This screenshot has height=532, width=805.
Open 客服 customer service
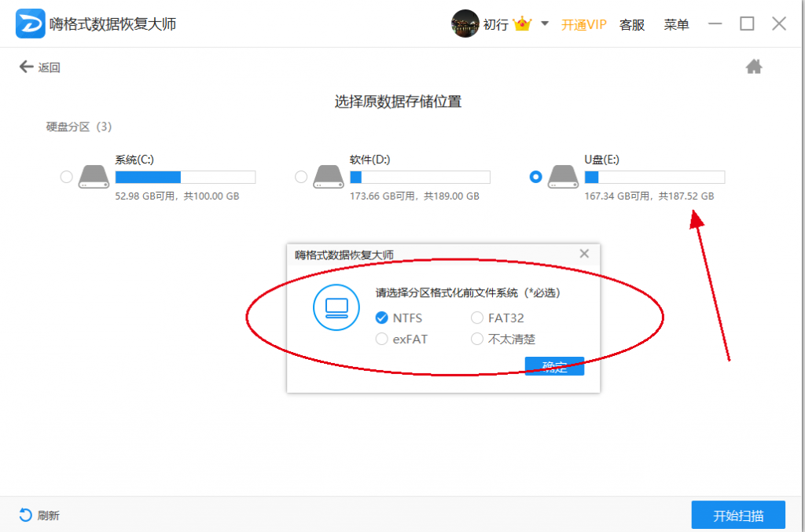[x=632, y=24]
